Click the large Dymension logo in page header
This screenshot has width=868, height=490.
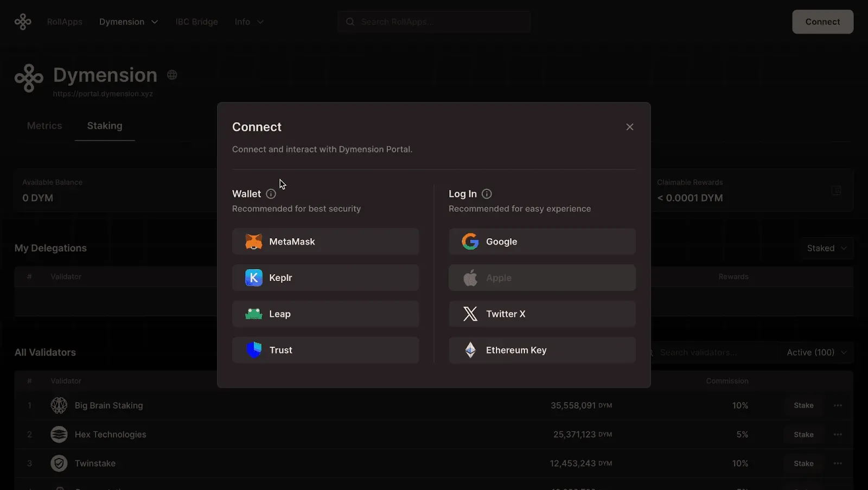[29, 78]
